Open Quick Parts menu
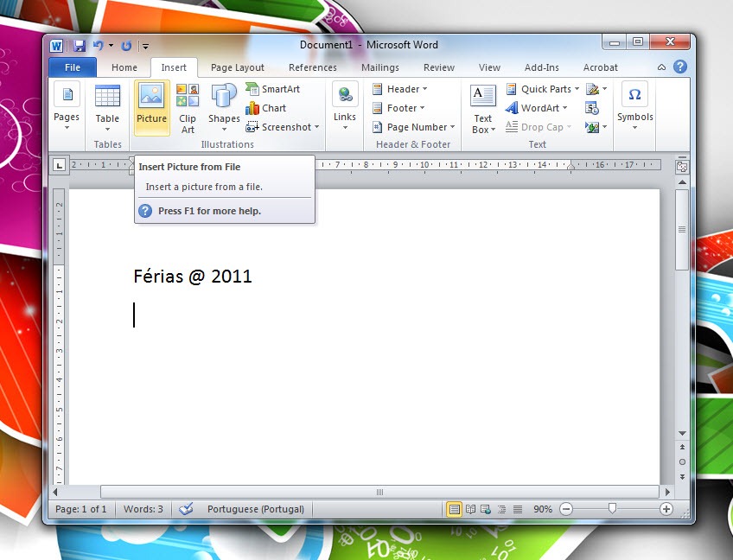This screenshot has width=733, height=560. (543, 89)
